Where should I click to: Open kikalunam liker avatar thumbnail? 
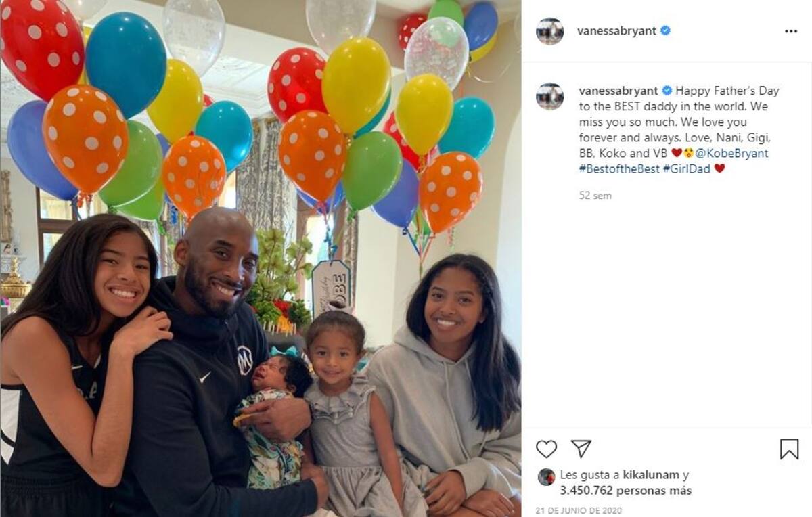(546, 476)
